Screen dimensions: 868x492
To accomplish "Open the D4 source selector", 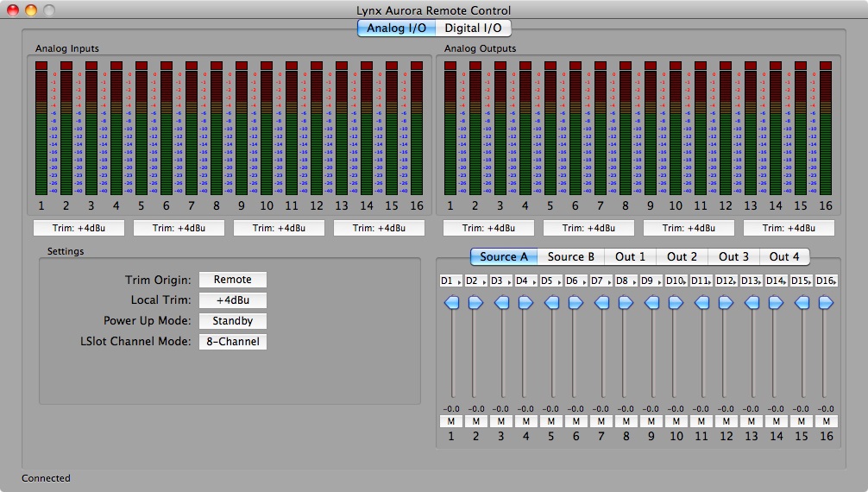I will pos(526,281).
